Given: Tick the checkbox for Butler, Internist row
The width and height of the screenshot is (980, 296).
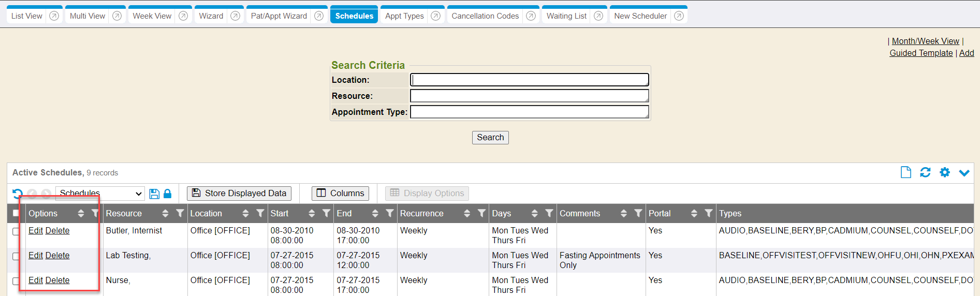Looking at the screenshot, I should tap(16, 231).
